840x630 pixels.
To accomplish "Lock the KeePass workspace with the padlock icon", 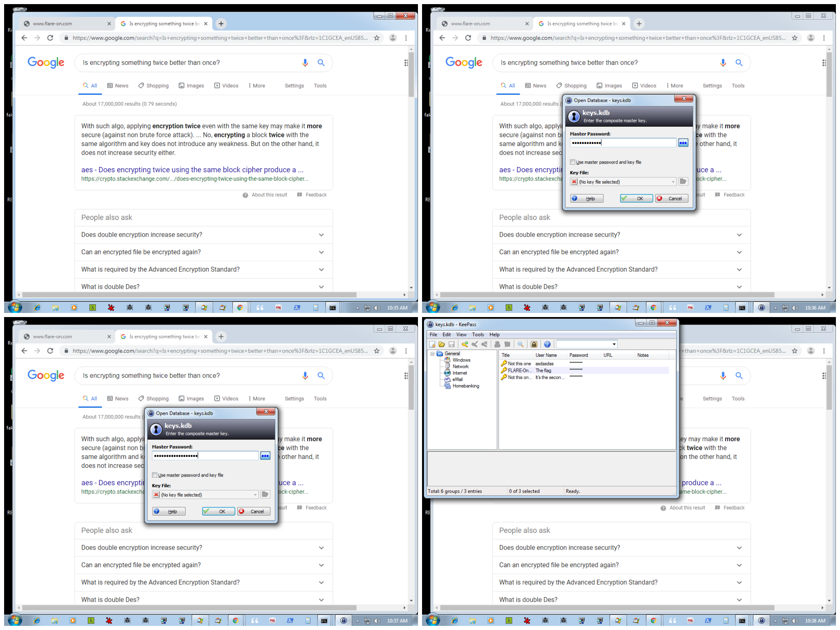I will 534,344.
